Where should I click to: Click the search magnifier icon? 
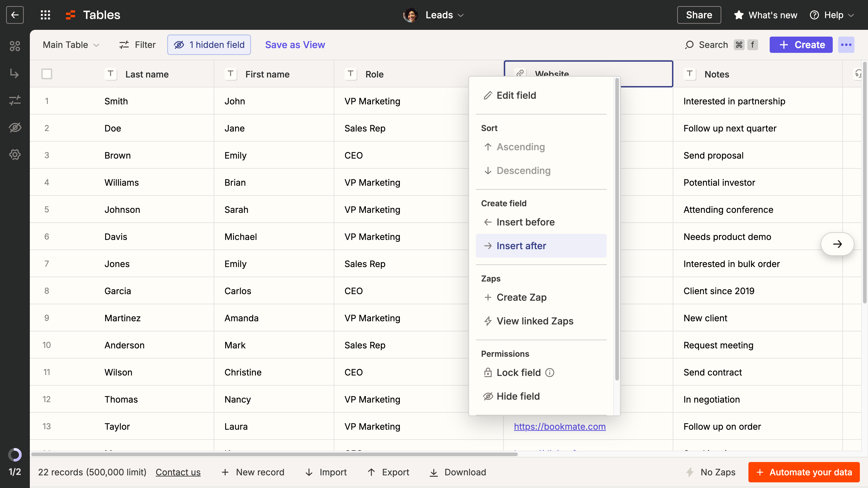(689, 45)
